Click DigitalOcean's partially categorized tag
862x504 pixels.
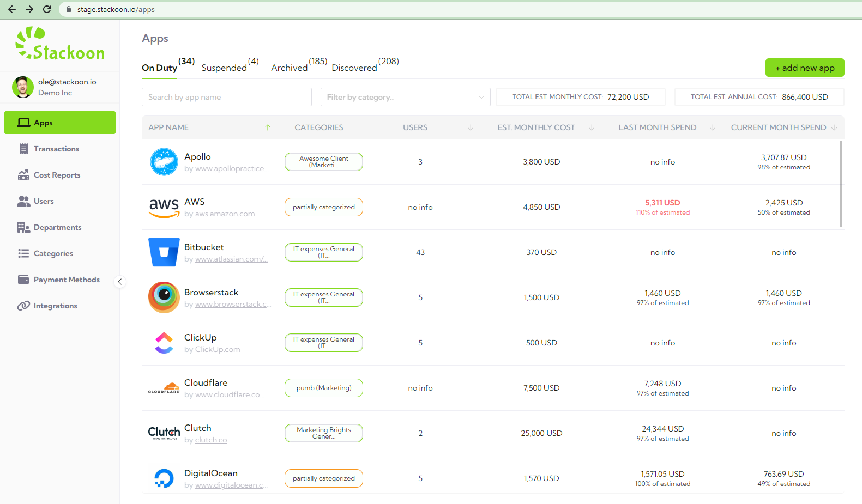pyautogui.click(x=324, y=478)
